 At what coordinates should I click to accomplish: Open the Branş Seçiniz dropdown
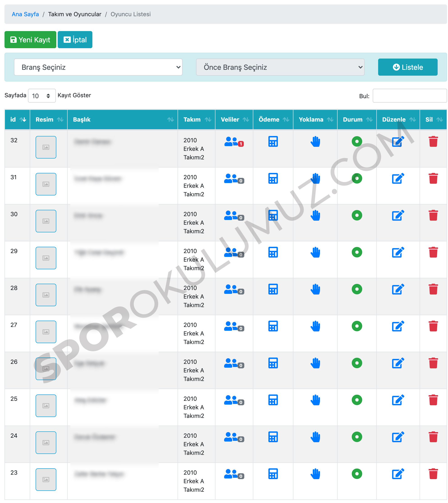98,67
